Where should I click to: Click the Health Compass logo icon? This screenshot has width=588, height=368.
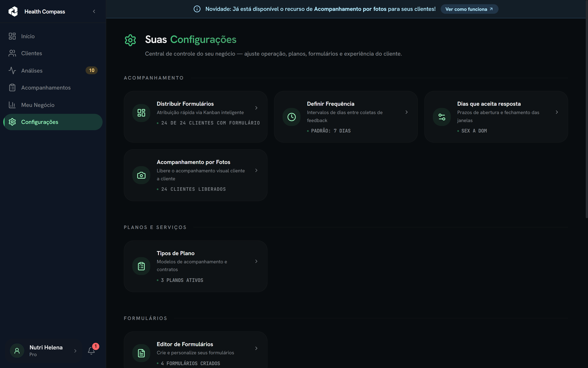13,11
